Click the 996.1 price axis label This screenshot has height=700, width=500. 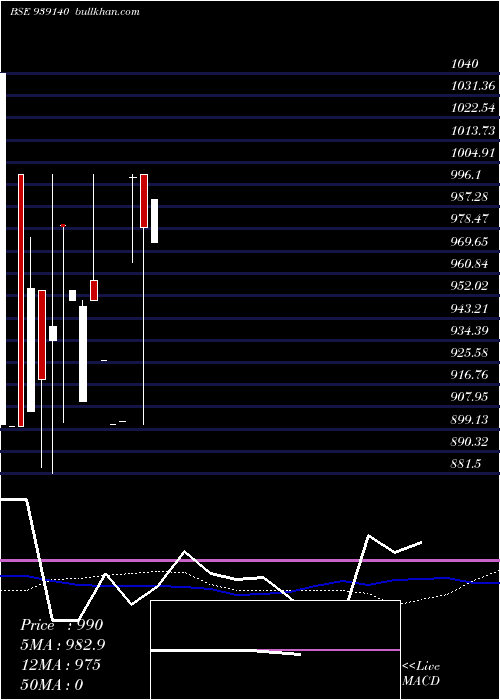(466, 175)
